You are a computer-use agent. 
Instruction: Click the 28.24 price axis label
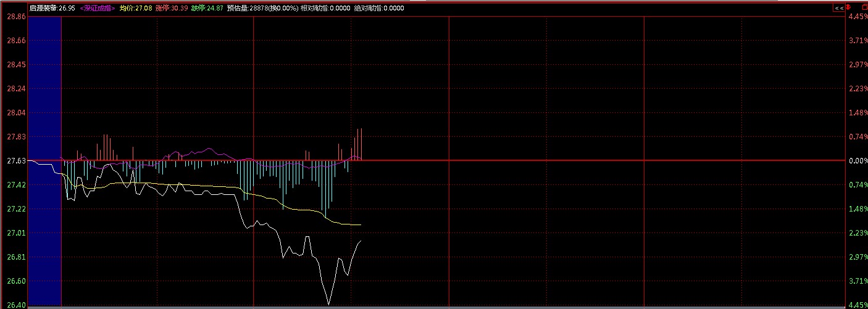pyautogui.click(x=15, y=89)
